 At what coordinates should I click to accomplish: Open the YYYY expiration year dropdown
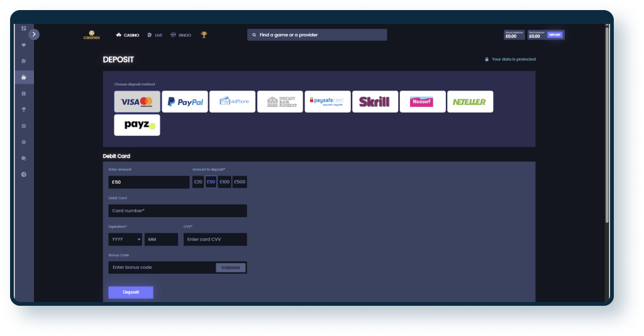point(125,239)
